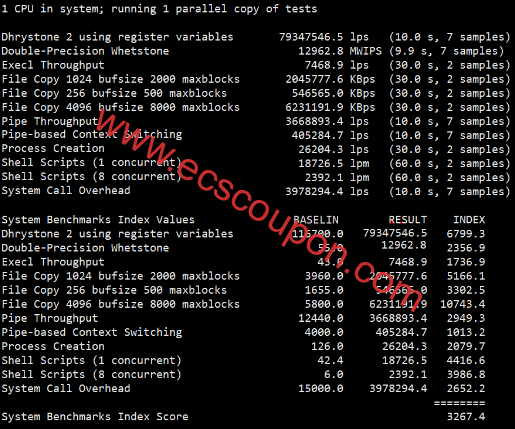This screenshot has height=429, width=515.
Task: Click File Copy 256 bufsize 546565.0 KBps
Action: click(333, 93)
